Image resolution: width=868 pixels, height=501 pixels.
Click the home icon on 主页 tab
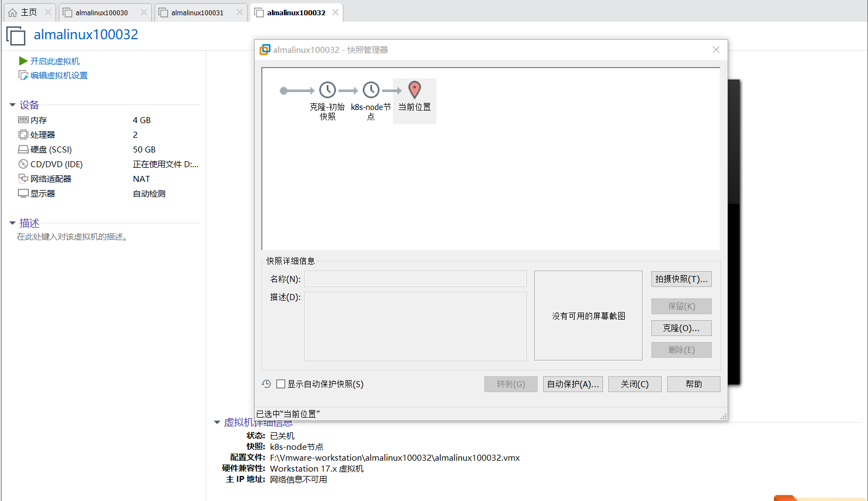[13, 13]
